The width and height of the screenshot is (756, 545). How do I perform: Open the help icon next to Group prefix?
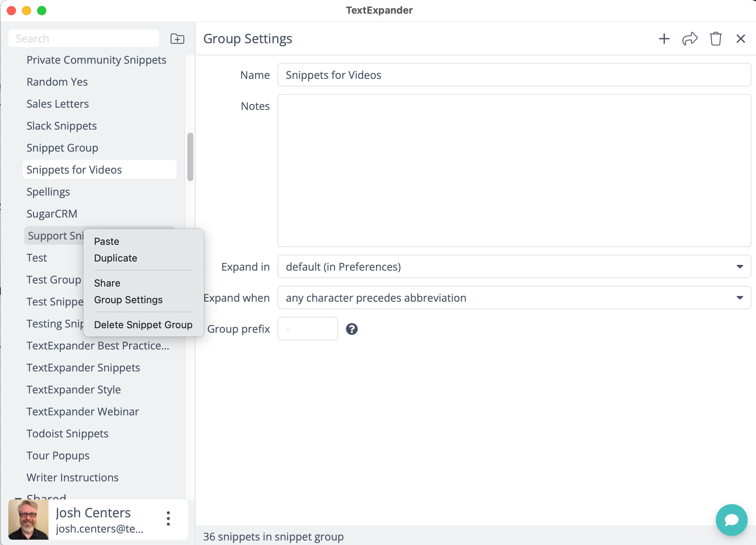(x=351, y=329)
